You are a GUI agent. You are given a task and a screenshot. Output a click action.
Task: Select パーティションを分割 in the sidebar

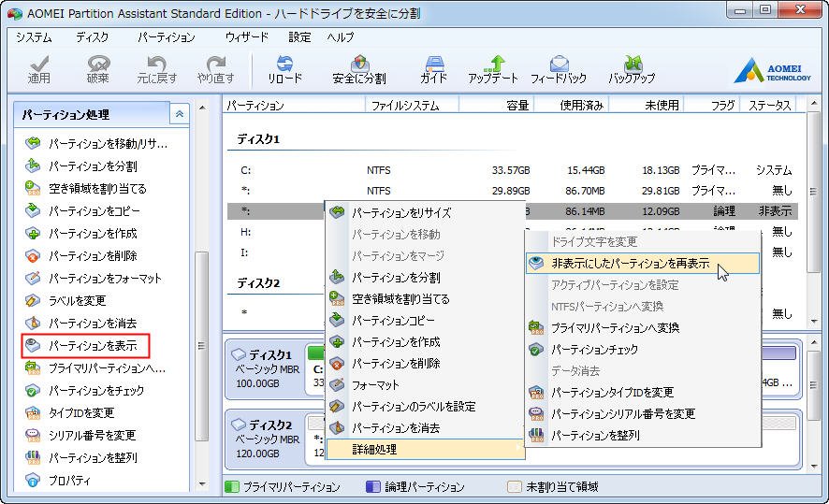click(81, 166)
